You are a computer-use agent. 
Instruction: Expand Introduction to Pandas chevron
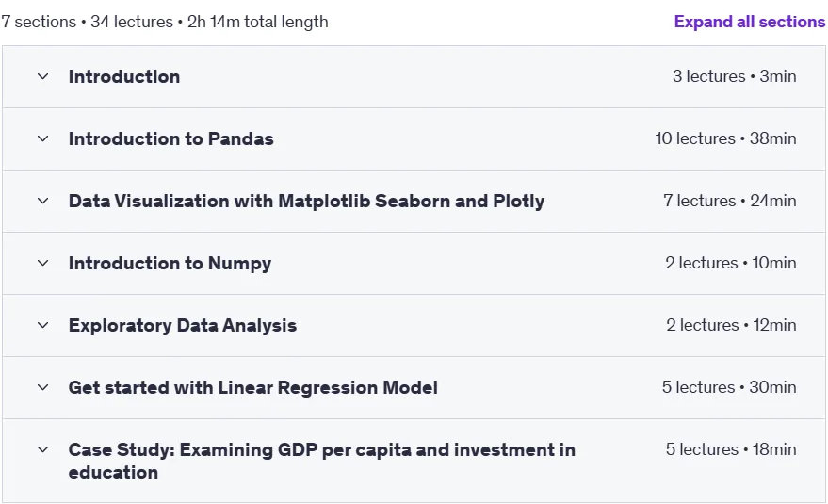pos(42,138)
